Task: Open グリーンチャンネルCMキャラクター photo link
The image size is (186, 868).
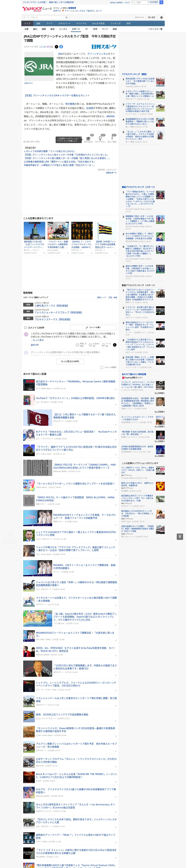Action: click(56, 95)
